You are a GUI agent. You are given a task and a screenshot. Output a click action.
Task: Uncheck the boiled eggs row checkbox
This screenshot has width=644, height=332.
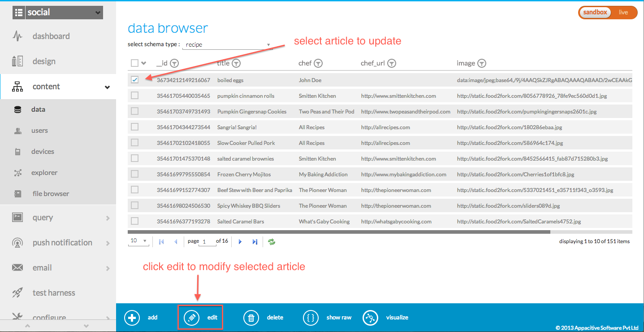coord(134,80)
